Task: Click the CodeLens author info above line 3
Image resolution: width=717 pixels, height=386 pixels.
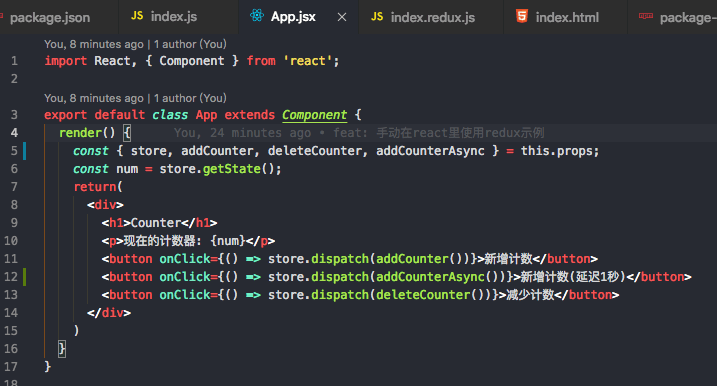Action: (135, 98)
